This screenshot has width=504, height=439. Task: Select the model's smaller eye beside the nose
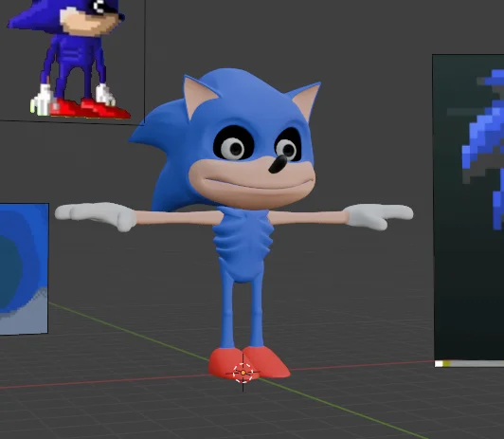tap(288, 145)
